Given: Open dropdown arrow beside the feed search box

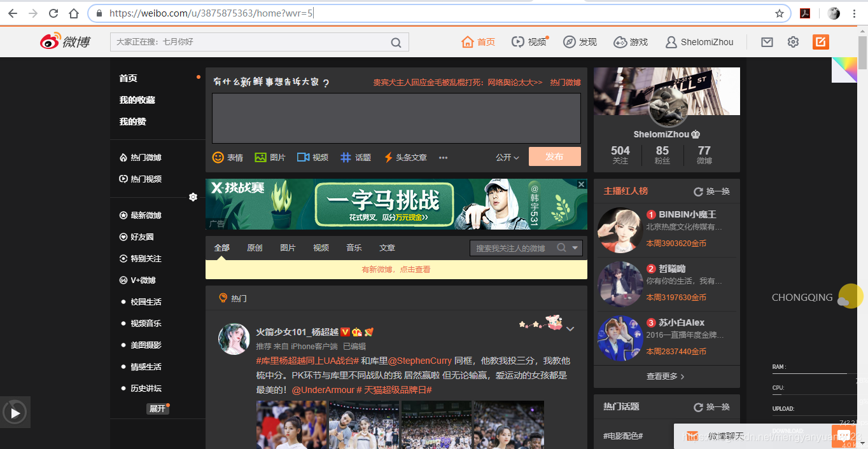Looking at the screenshot, I should tap(575, 248).
